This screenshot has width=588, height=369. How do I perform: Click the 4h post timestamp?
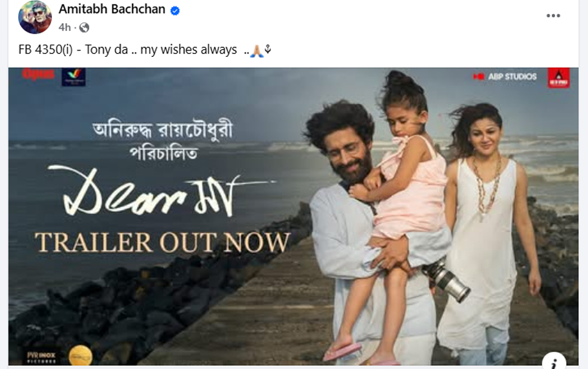pos(65,27)
